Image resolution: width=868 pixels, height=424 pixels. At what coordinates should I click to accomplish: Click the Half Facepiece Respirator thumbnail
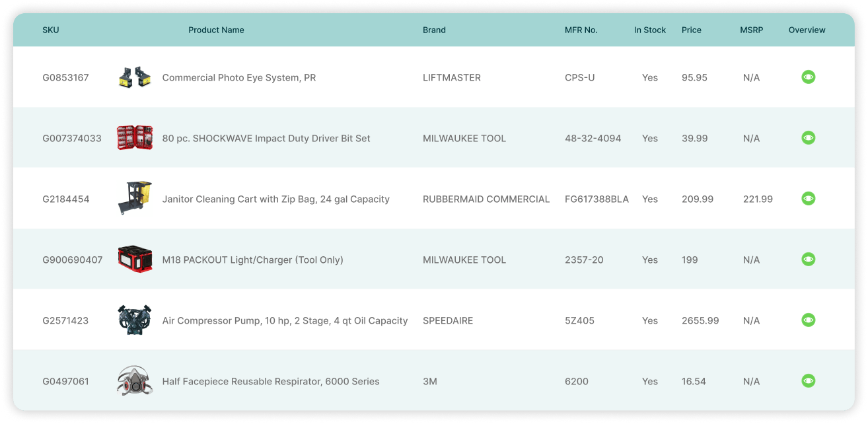click(x=135, y=381)
